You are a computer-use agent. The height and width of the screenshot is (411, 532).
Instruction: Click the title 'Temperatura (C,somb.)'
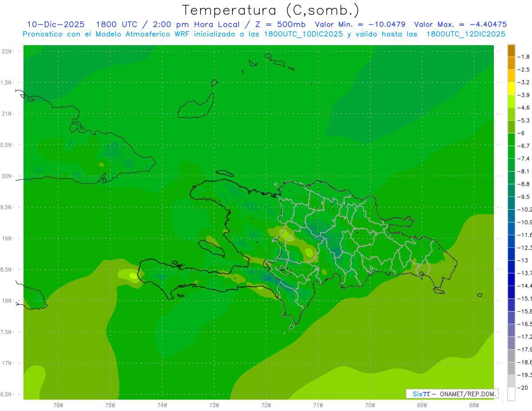tap(271, 10)
